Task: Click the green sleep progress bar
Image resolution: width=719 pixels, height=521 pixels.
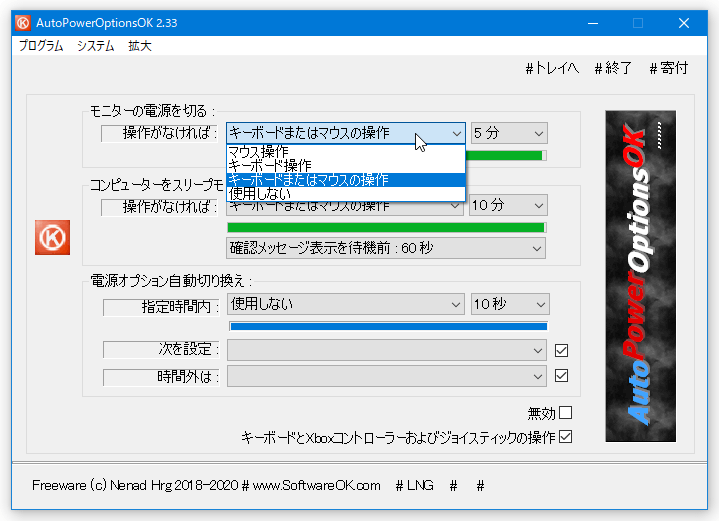Action: (387, 227)
